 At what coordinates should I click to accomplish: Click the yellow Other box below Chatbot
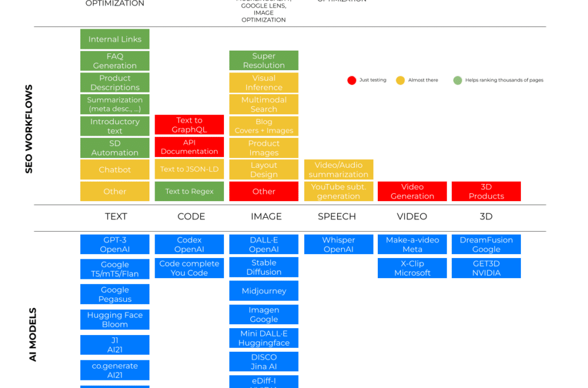115,191
